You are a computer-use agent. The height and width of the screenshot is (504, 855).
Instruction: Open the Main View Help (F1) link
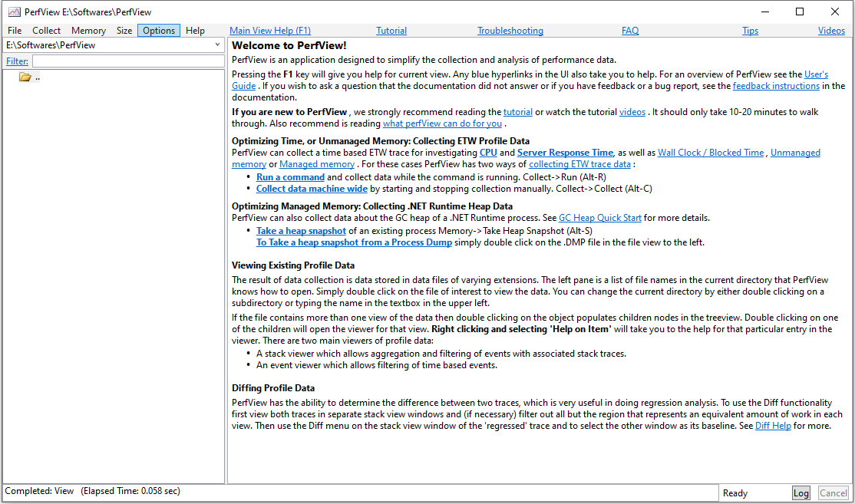point(270,31)
